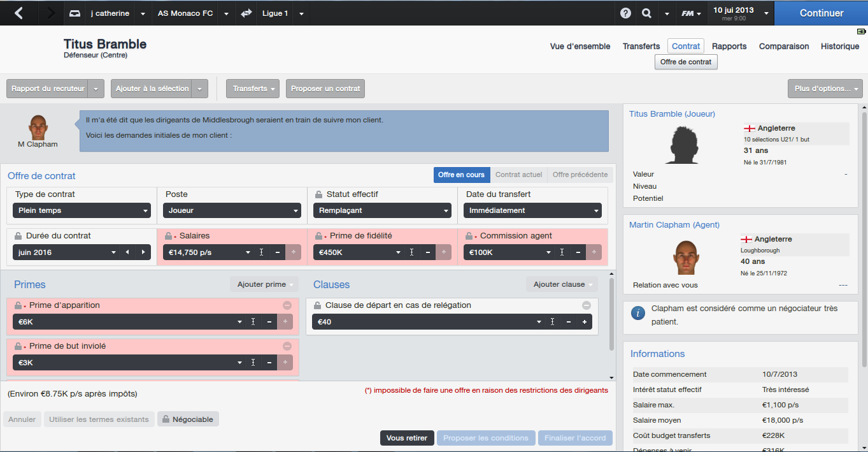Switch to the Rapports tab
Screen dimensions: 868x452
pyautogui.click(x=729, y=47)
